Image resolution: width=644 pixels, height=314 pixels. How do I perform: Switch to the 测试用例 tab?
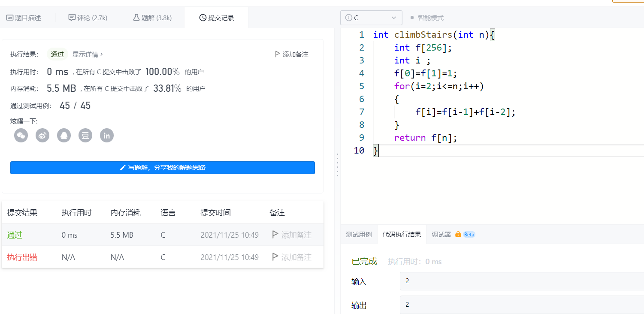[359, 235]
